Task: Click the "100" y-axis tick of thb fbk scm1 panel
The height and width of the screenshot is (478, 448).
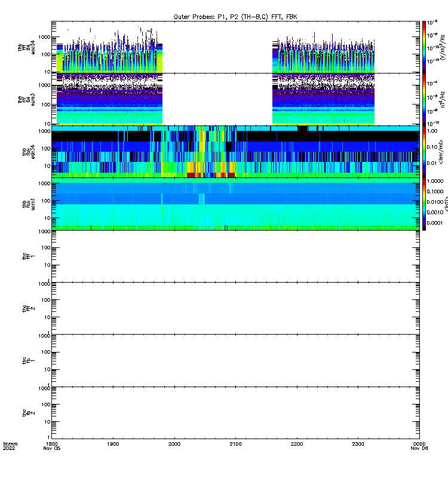Action: [46, 201]
